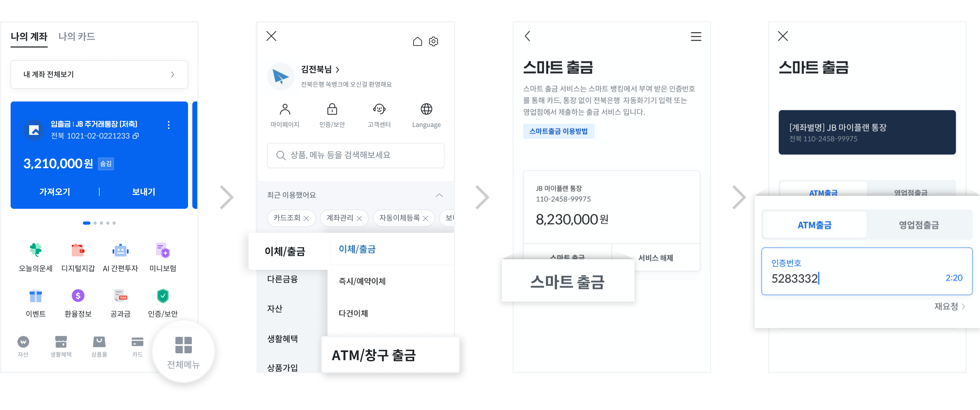Expand 내 계좌 전체보기
Image resolution: width=980 pixels, height=410 pixels.
(x=99, y=75)
